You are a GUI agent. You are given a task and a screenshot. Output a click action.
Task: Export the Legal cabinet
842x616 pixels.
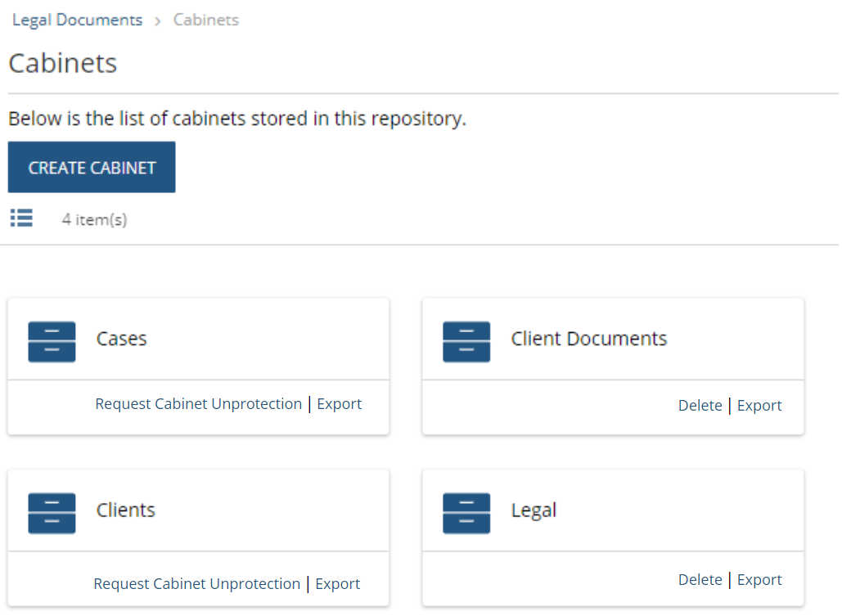pyautogui.click(x=759, y=580)
